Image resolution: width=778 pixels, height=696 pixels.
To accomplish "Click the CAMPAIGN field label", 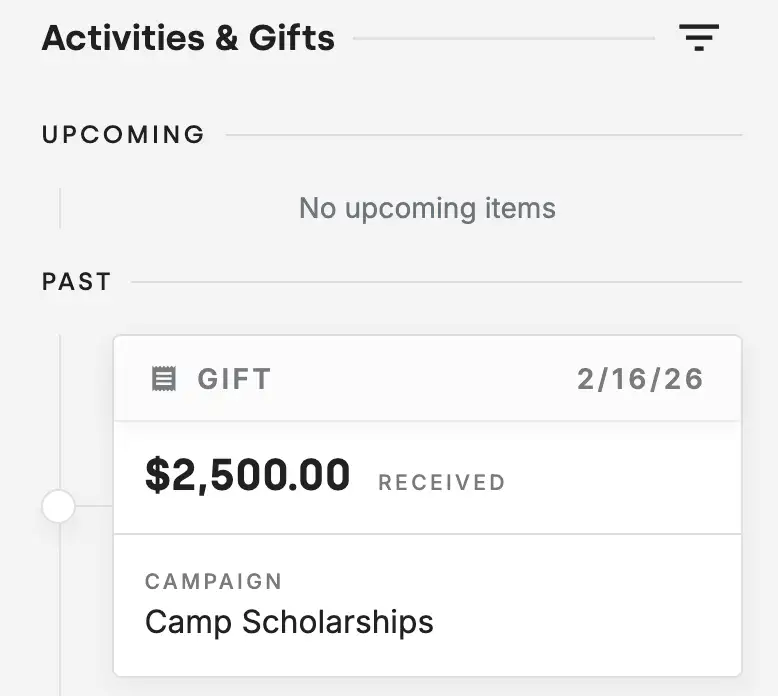I will 213,581.
